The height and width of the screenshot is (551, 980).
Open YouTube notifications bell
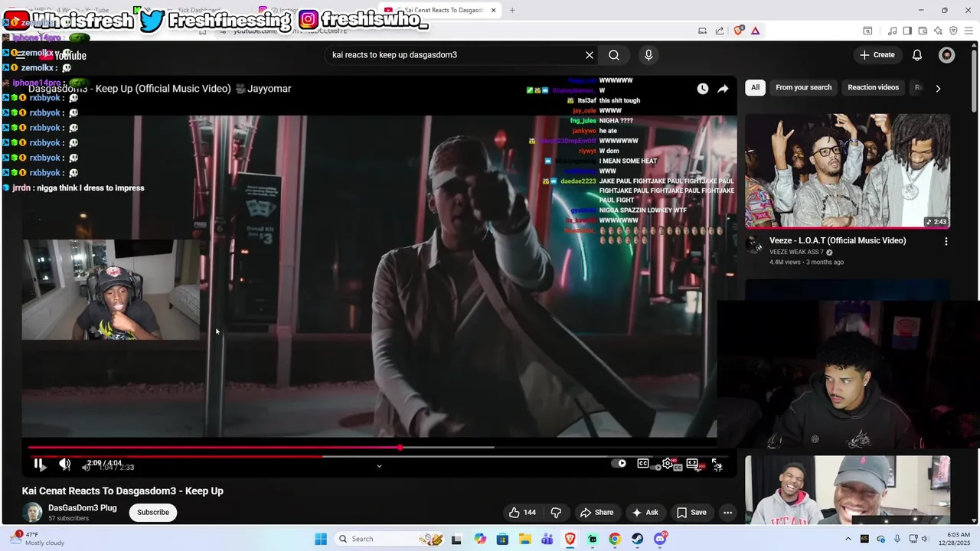[x=917, y=55]
